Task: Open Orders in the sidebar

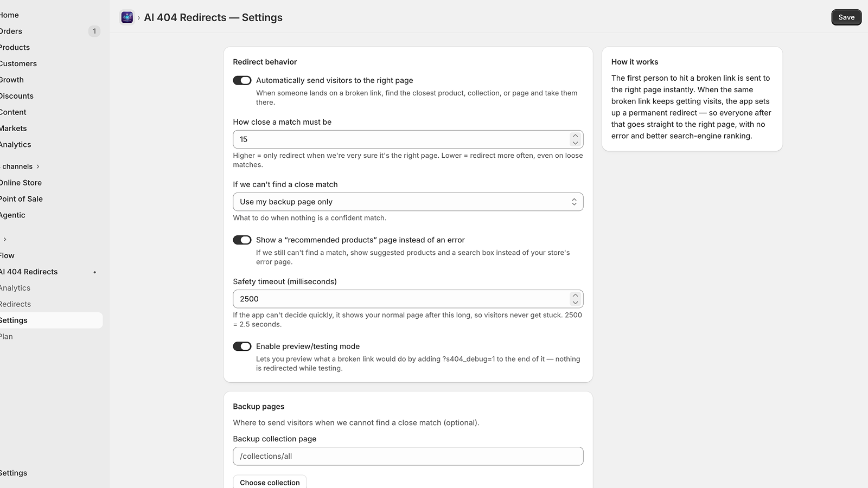Action: point(11,31)
